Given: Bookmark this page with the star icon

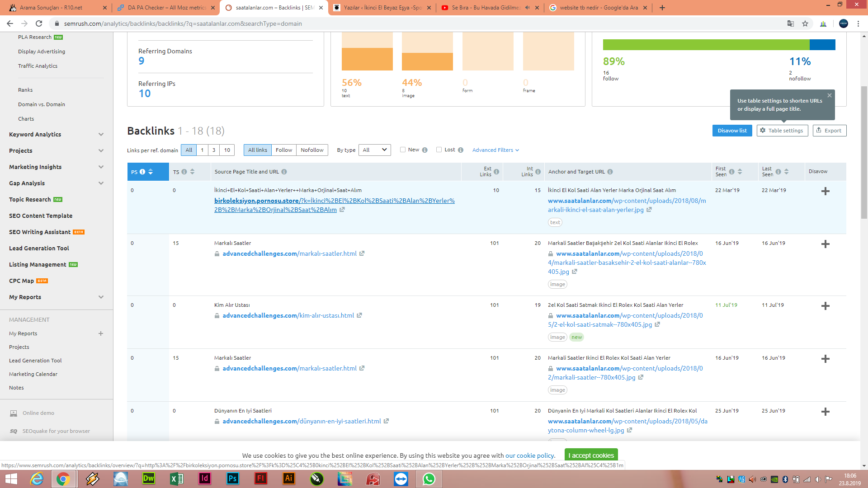Looking at the screenshot, I should (x=805, y=23).
